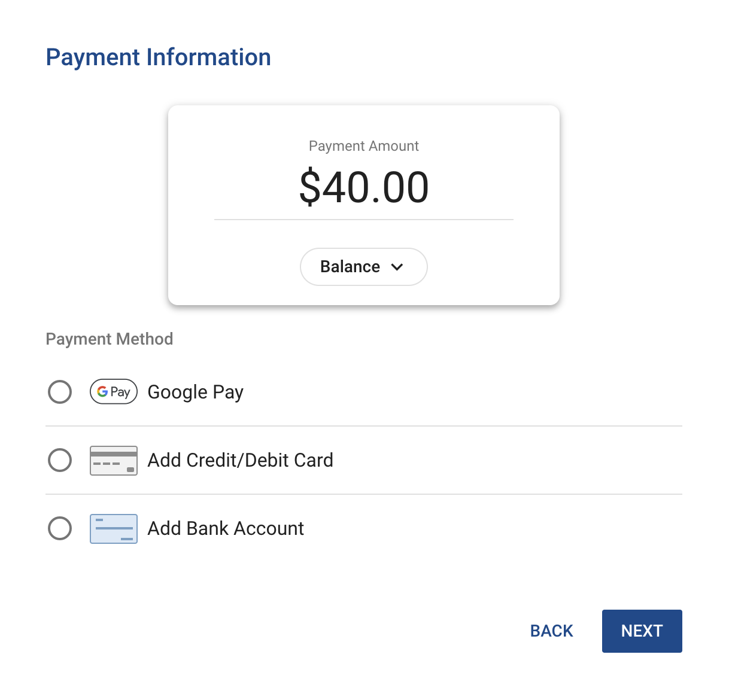Screen dimensions: 729x700
Task: Click the blue bank account graphic
Action: [x=114, y=528]
